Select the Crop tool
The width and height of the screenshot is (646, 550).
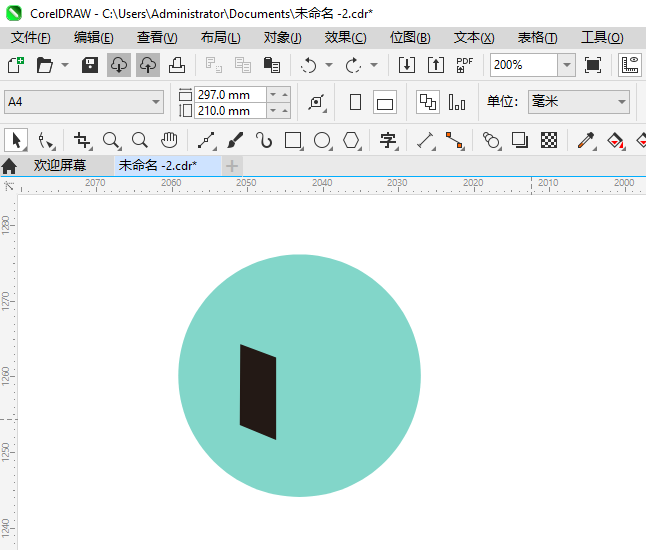tap(82, 140)
